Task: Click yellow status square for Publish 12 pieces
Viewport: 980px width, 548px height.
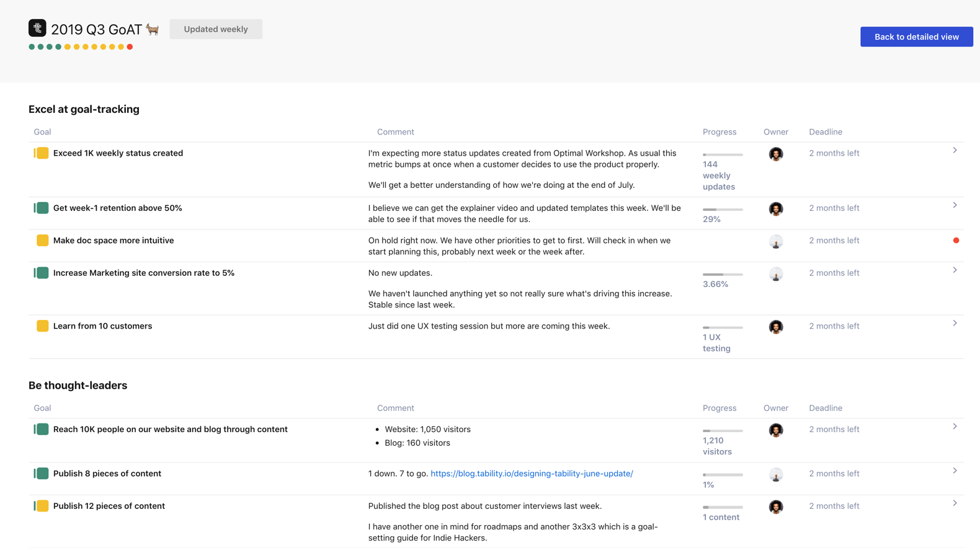Action: pos(42,506)
